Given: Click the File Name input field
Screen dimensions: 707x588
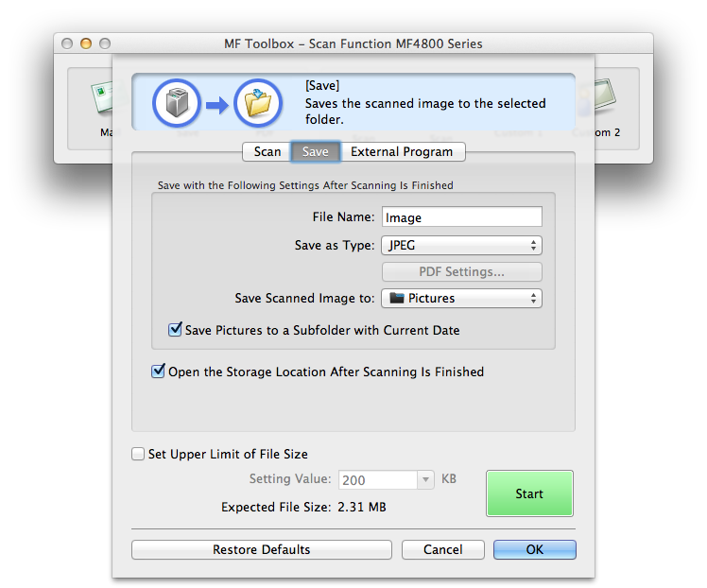Looking at the screenshot, I should (461, 216).
